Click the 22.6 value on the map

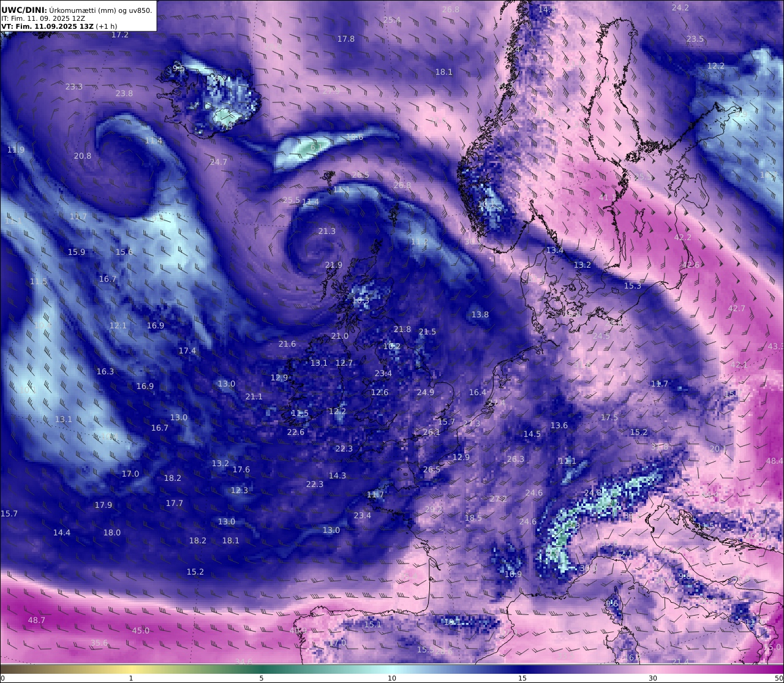[296, 432]
